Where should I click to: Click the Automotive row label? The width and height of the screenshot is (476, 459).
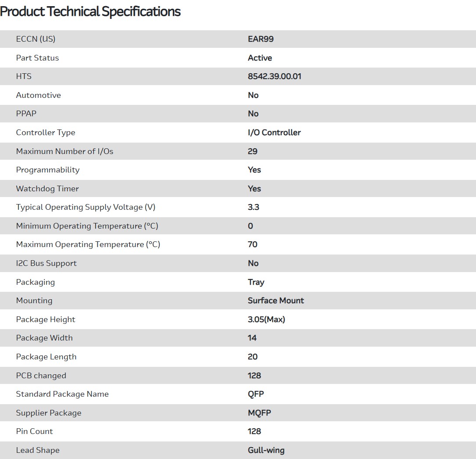pyautogui.click(x=38, y=95)
